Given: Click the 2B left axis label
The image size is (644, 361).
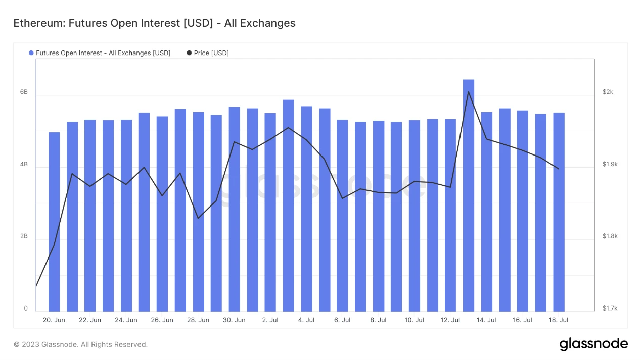Looking at the screenshot, I should (24, 237).
